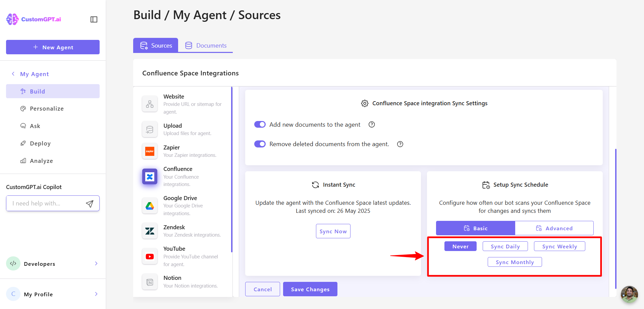This screenshot has width=644, height=309.
Task: Click the Developers code icon
Action: tap(13, 263)
